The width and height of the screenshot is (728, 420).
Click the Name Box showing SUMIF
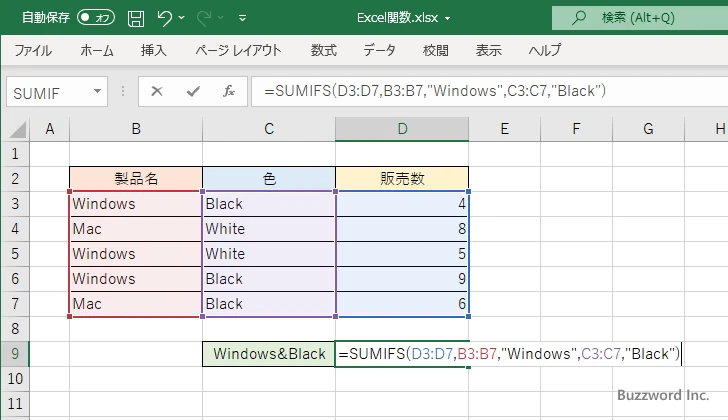(49, 92)
